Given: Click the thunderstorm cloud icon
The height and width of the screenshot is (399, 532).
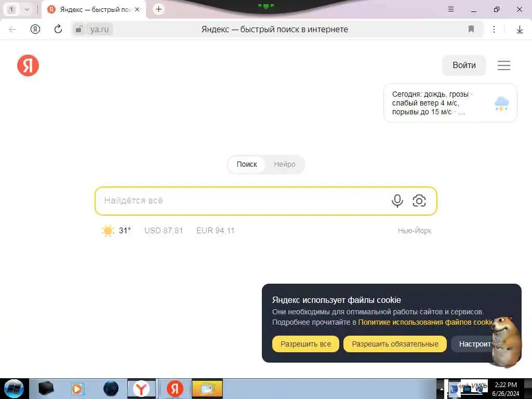Looking at the screenshot, I should [501, 103].
